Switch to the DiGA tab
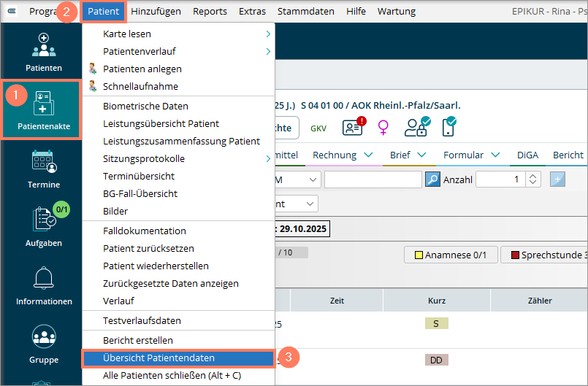 [x=527, y=155]
